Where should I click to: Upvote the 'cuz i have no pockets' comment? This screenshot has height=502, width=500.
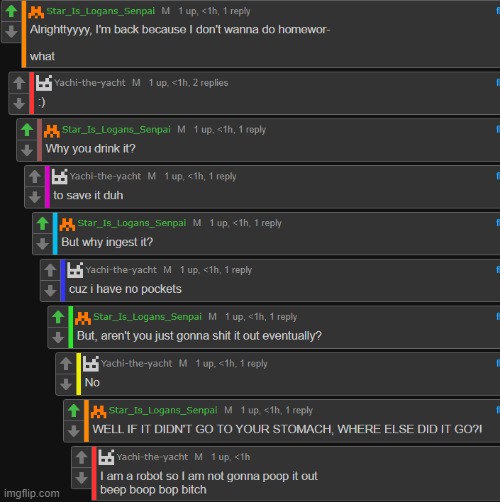click(50, 270)
